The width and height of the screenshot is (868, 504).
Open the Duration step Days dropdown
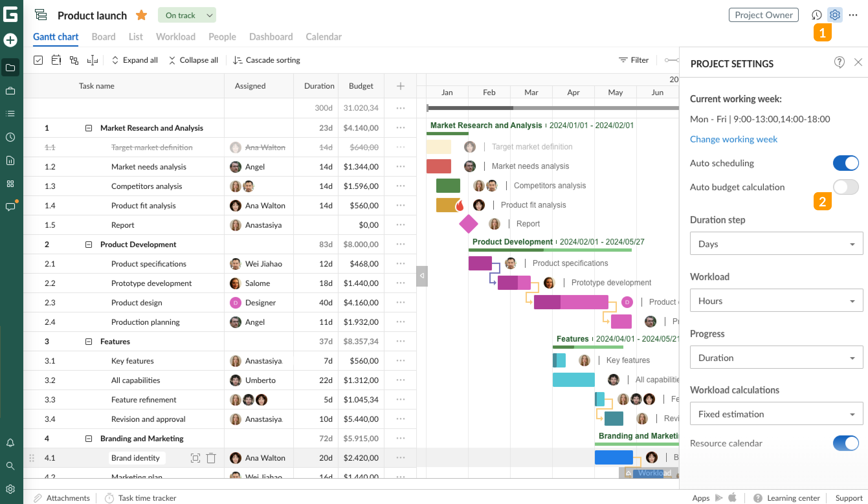coord(776,243)
